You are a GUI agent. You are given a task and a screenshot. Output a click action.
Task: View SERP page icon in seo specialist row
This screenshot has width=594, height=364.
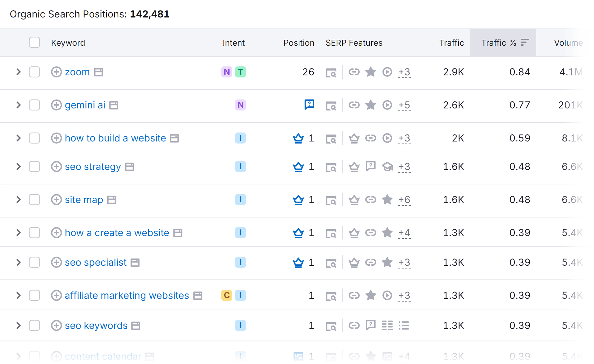tap(331, 263)
